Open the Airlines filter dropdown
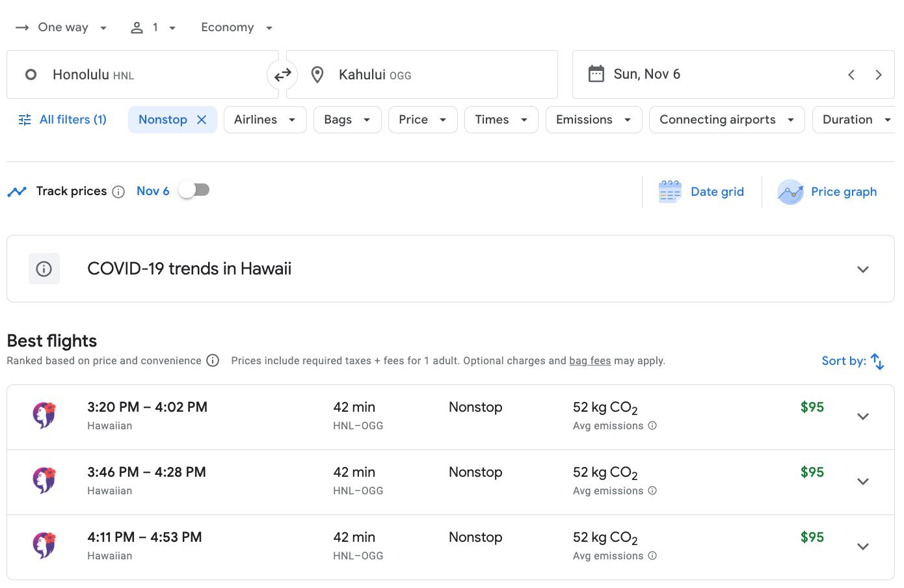This screenshot has height=588, width=904. [x=265, y=120]
